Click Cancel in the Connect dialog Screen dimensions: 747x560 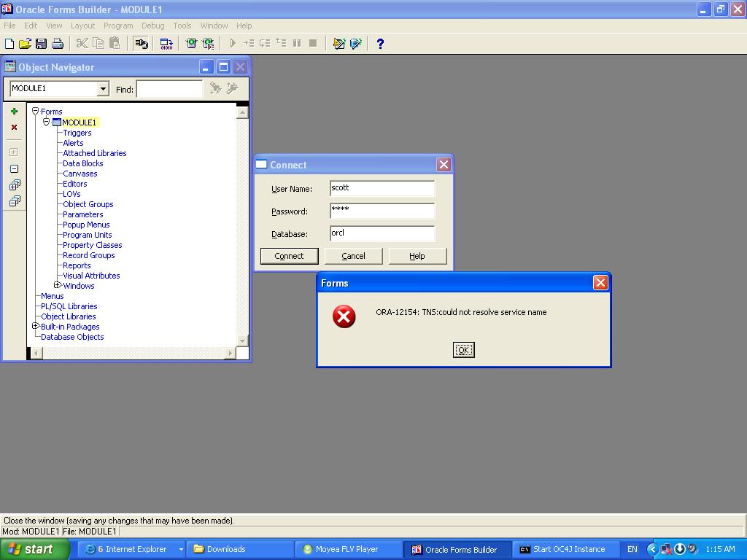[x=354, y=256]
